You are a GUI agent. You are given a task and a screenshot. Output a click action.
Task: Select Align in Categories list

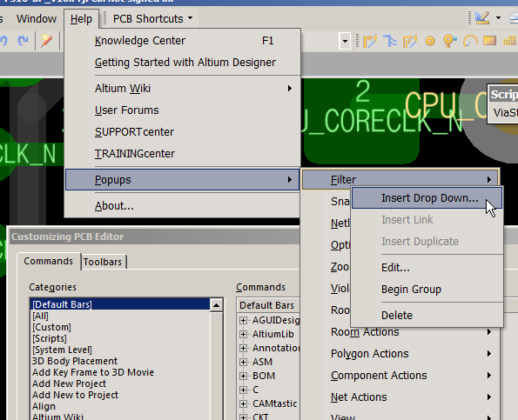(120, 406)
